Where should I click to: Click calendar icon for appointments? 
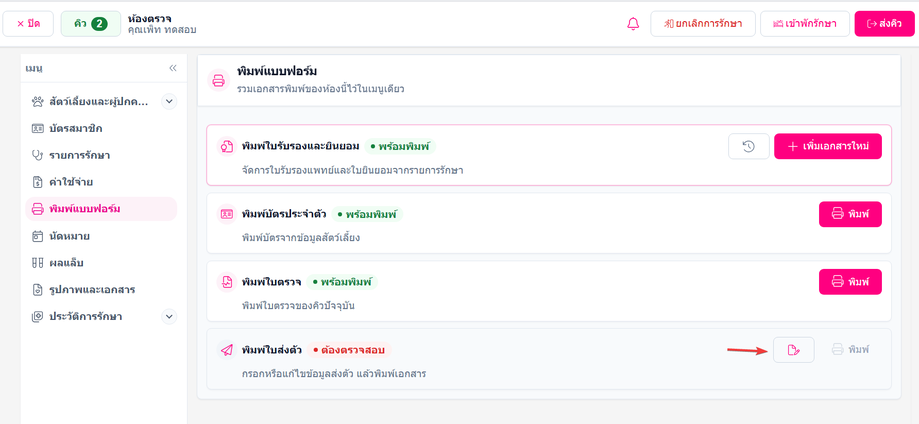click(x=38, y=236)
